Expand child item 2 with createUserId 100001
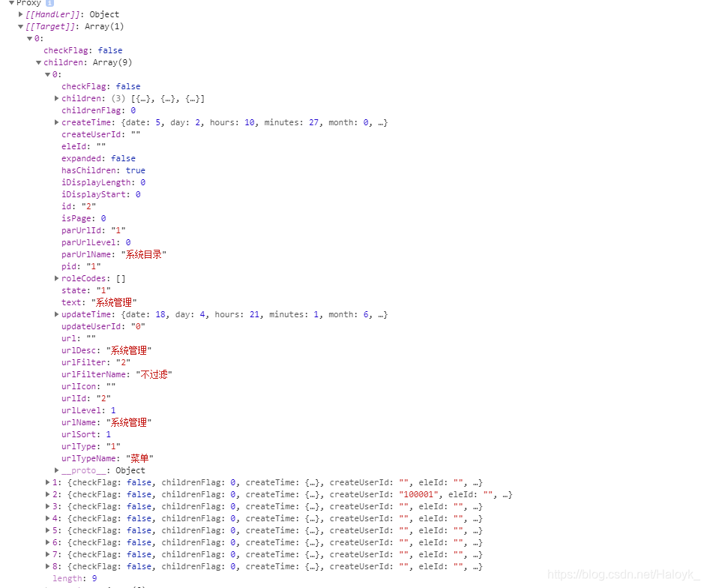This screenshot has height=588, width=707. (47, 494)
